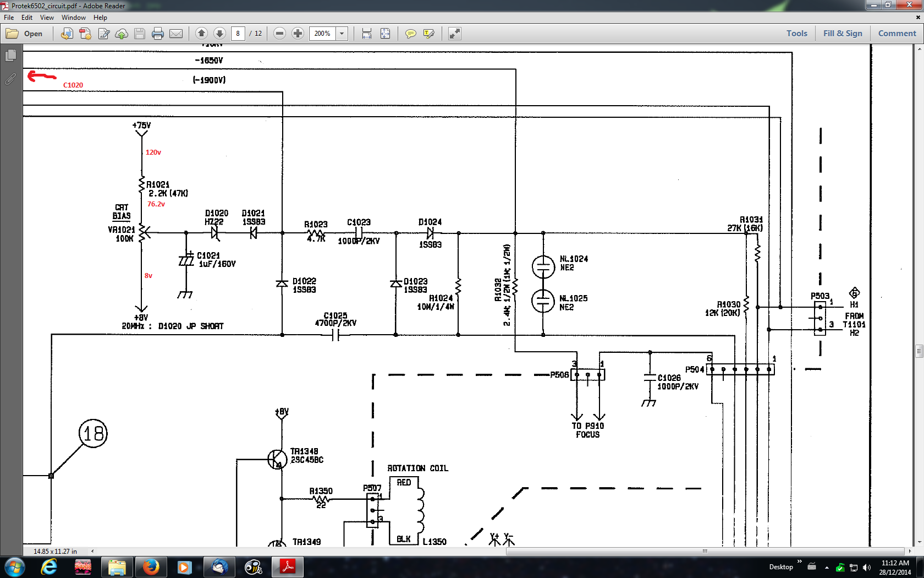The width and height of the screenshot is (924, 578).
Task: Launch Internet Explorer from taskbar
Action: tap(50, 567)
